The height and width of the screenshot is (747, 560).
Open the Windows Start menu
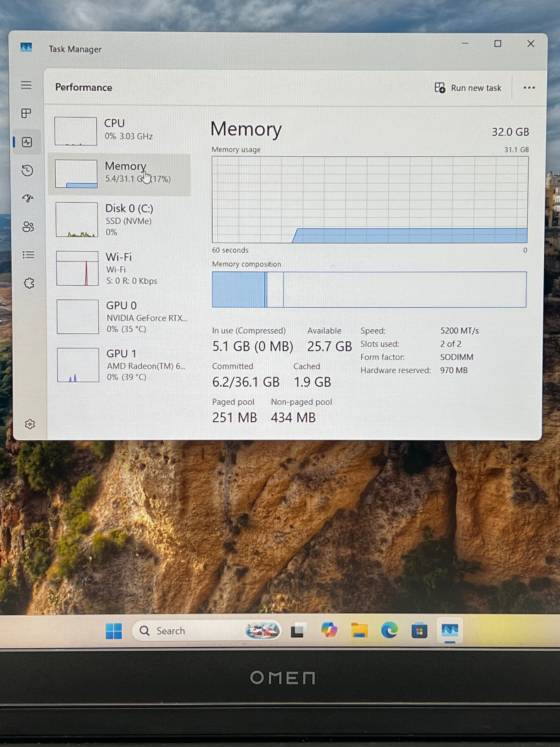114,631
